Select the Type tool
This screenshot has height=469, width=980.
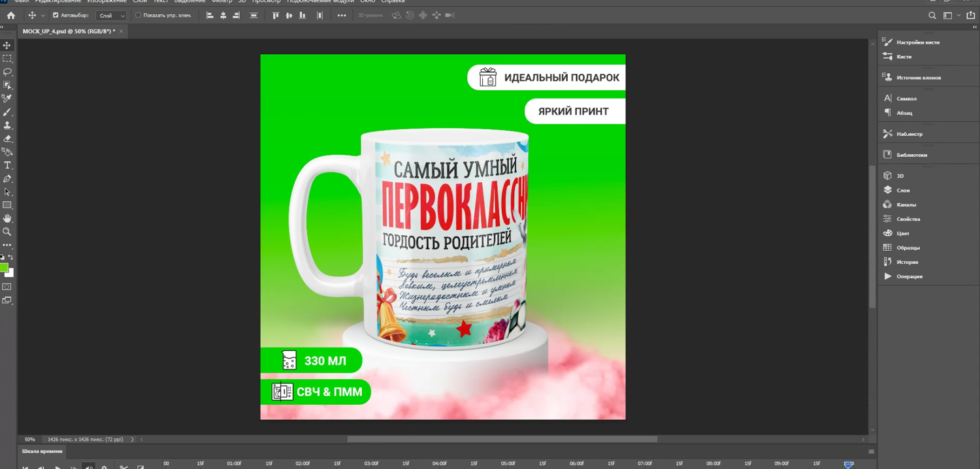click(x=7, y=165)
